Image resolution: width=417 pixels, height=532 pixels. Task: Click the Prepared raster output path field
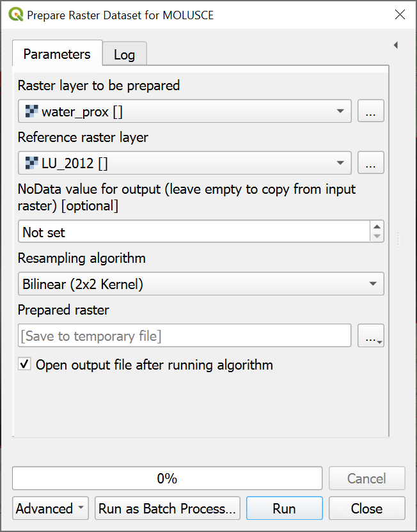pyautogui.click(x=184, y=336)
